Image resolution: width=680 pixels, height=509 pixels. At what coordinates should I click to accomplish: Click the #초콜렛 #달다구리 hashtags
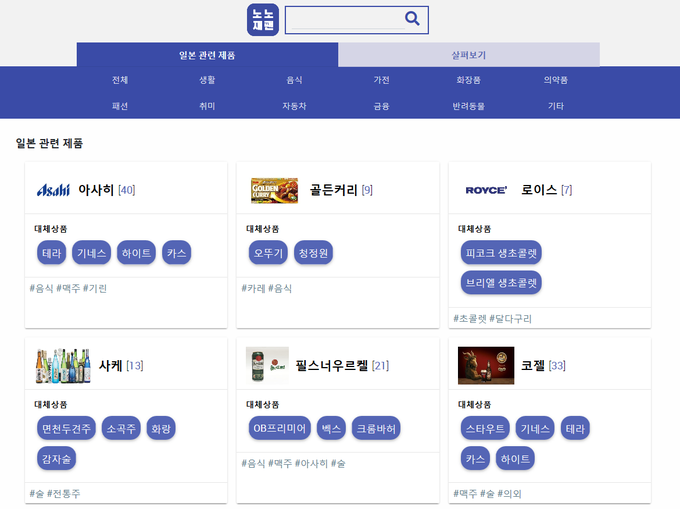pyautogui.click(x=492, y=319)
